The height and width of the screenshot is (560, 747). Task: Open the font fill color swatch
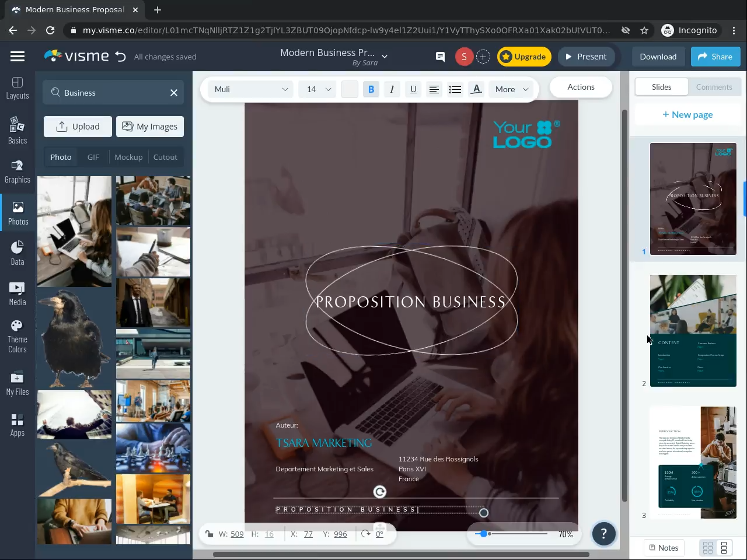tap(349, 89)
